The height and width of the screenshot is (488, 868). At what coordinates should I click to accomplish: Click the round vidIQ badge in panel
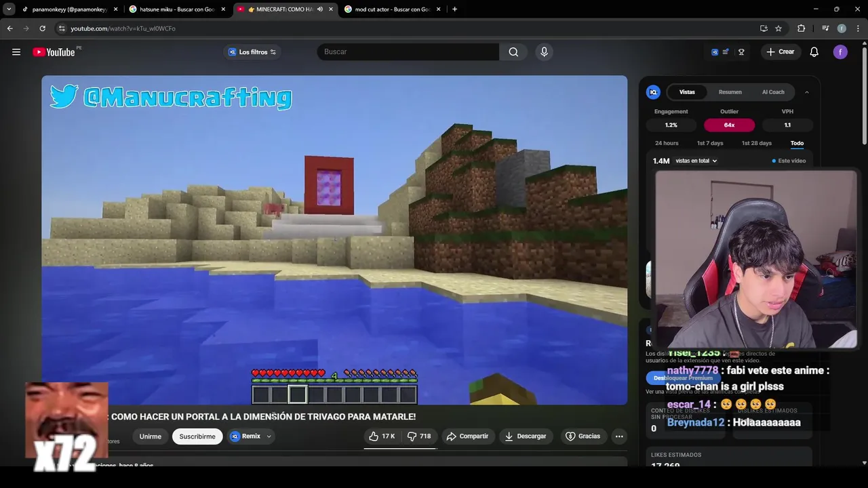pyautogui.click(x=653, y=92)
